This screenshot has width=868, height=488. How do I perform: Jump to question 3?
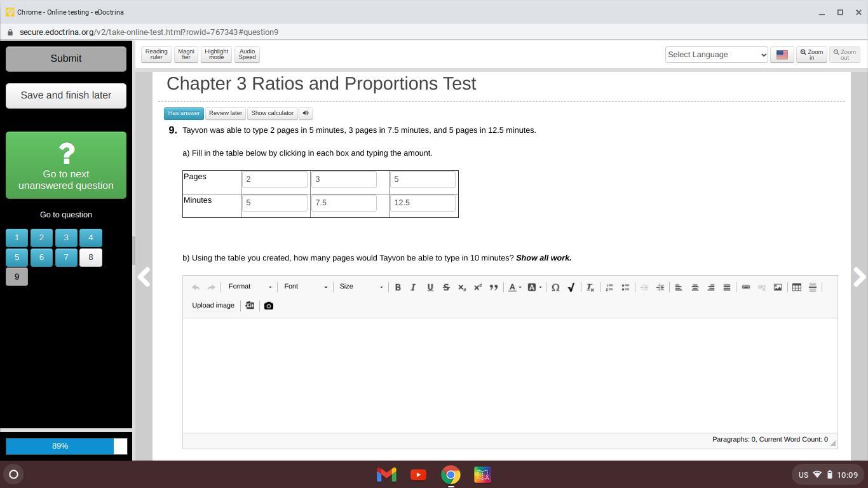click(x=66, y=238)
